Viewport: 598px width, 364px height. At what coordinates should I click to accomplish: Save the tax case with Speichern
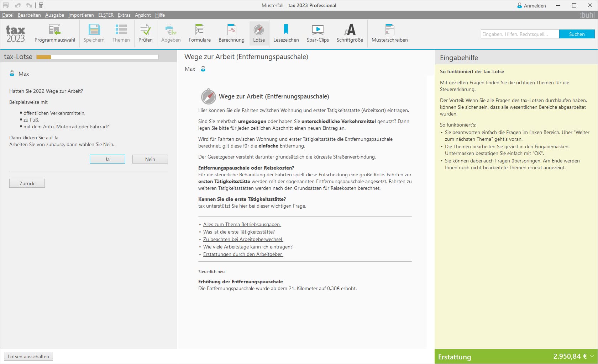94,33
